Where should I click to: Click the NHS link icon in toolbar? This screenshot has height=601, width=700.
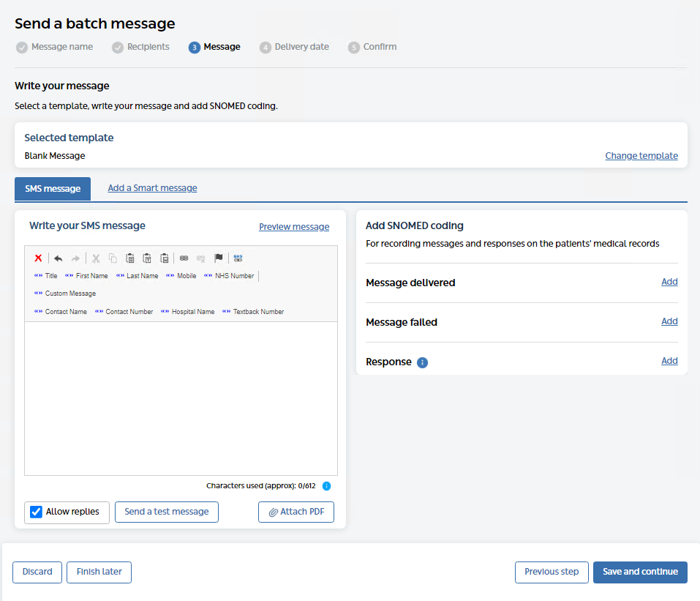coord(238,258)
